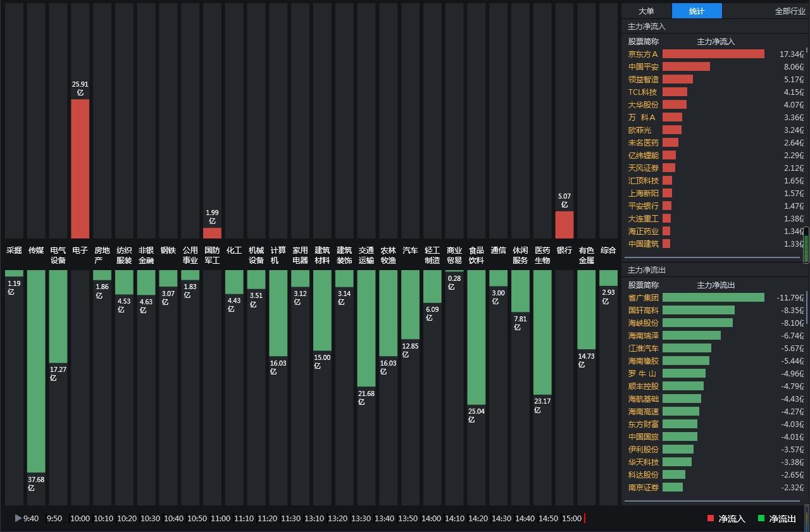Click 中国平安 stock name
This screenshot has height=532, width=810.
[x=643, y=66]
